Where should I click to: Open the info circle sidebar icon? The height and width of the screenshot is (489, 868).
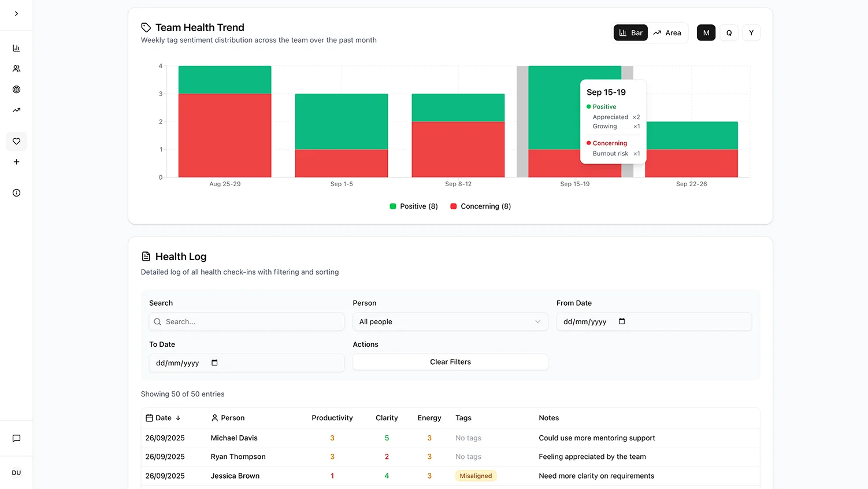tap(16, 193)
